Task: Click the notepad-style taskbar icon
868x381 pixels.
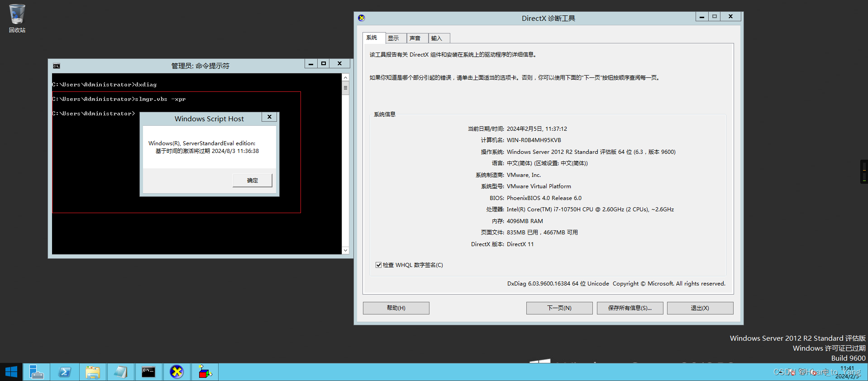Action: (x=121, y=372)
